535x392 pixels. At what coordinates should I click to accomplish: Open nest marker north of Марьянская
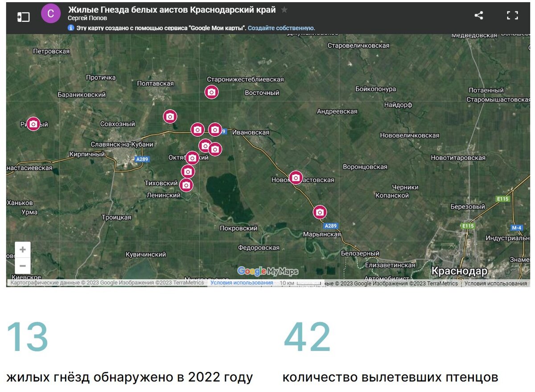coord(320,212)
